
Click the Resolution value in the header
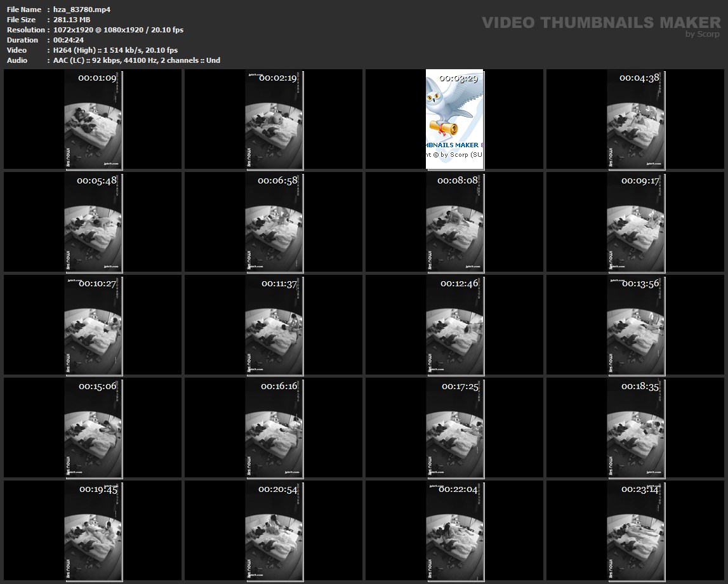[x=118, y=30]
